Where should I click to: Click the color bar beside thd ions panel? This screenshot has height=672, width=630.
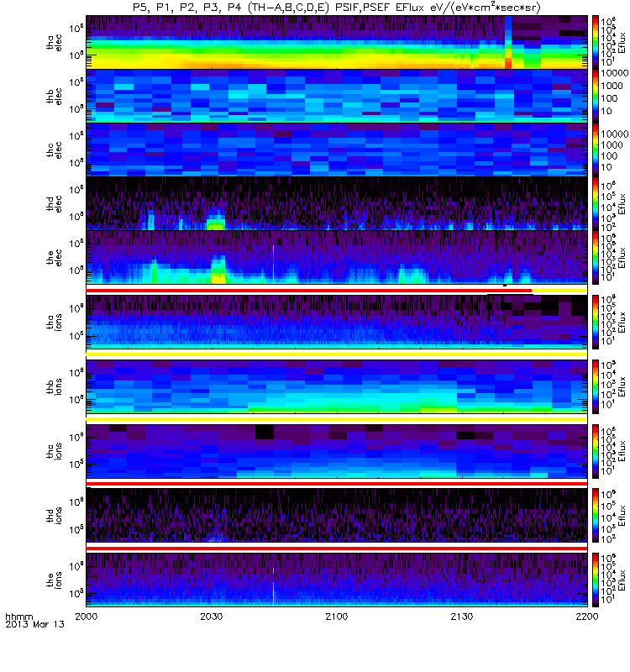(596, 516)
